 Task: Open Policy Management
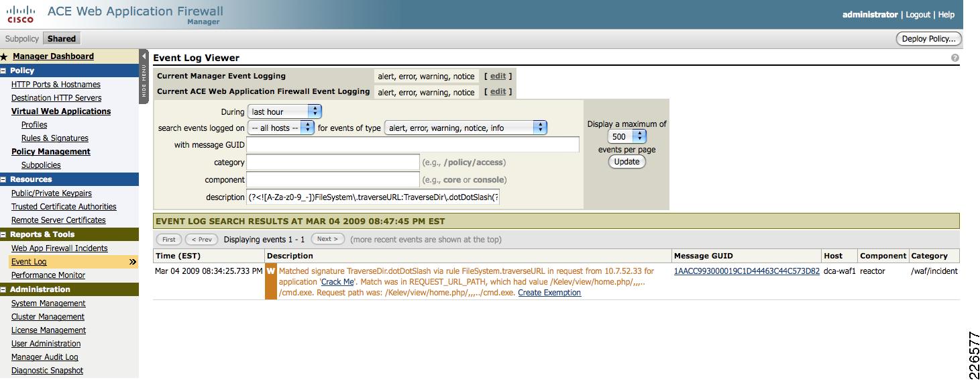coord(51,152)
